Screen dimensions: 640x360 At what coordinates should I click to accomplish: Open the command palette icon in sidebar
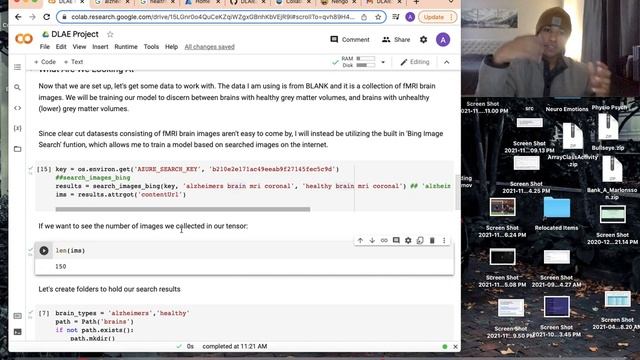pos(17,316)
